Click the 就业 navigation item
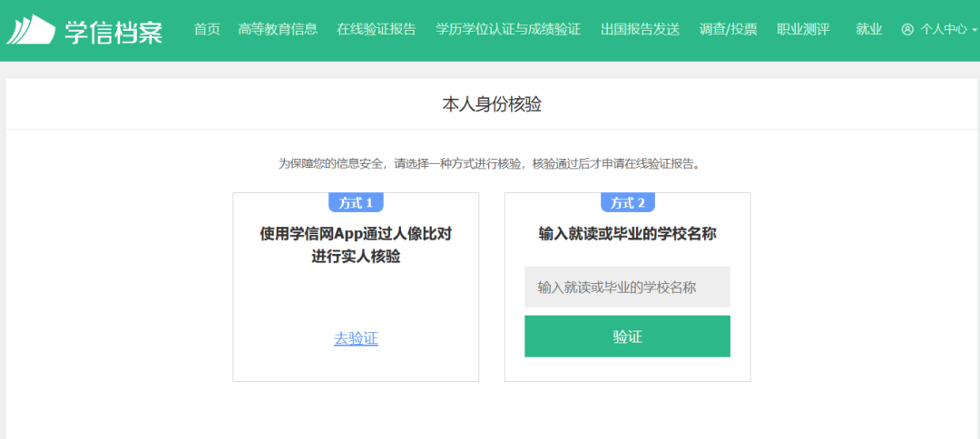This screenshot has width=980, height=439. (868, 29)
